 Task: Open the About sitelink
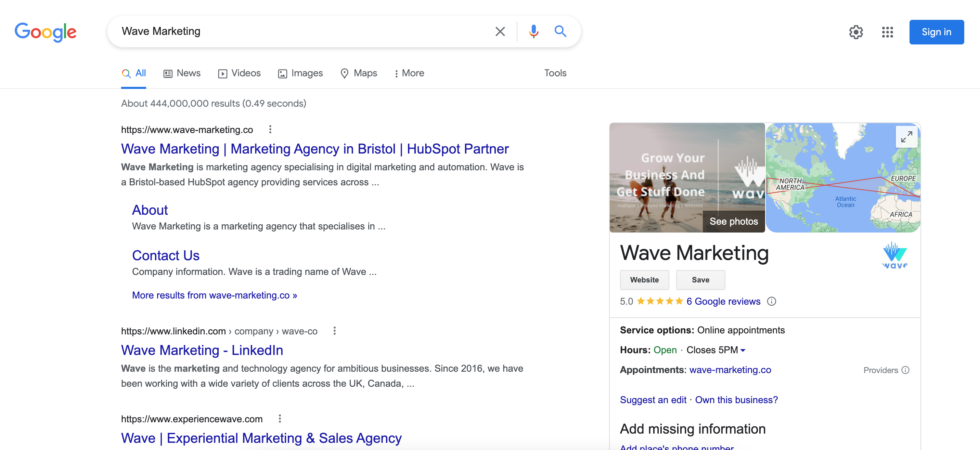150,210
